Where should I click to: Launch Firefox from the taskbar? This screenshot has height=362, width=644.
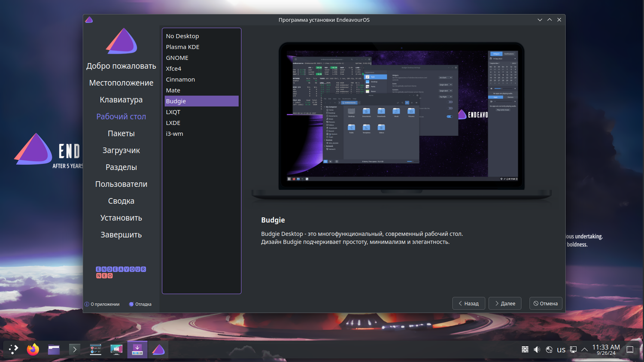click(x=33, y=350)
